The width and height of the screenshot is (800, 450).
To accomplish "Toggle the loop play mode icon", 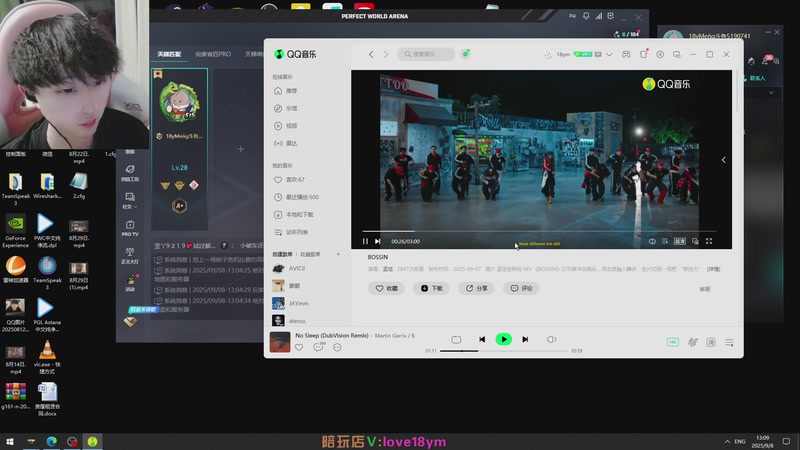I will [x=456, y=339].
